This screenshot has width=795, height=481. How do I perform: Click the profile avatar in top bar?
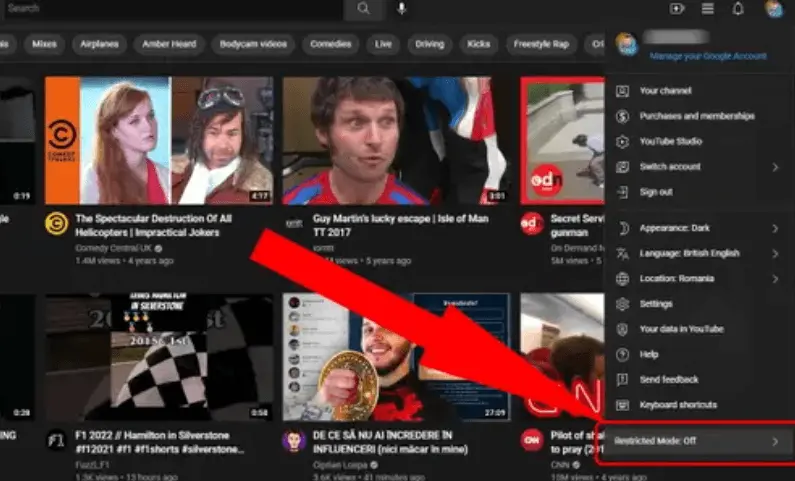[x=774, y=9]
